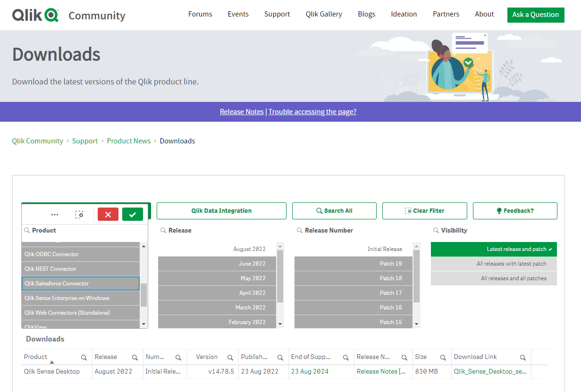This screenshot has height=392, width=581.
Task: Open the ellipsis options menu in Product filter
Action: point(55,214)
